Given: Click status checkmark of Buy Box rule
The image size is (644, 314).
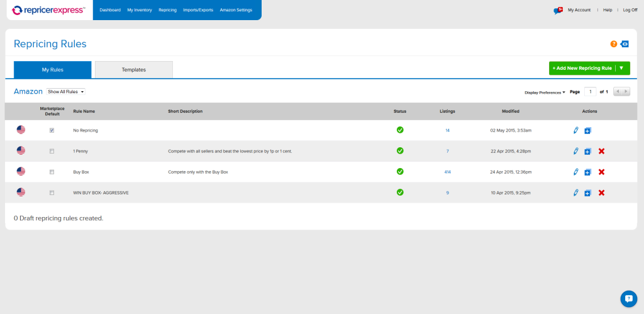Looking at the screenshot, I should tap(399, 171).
